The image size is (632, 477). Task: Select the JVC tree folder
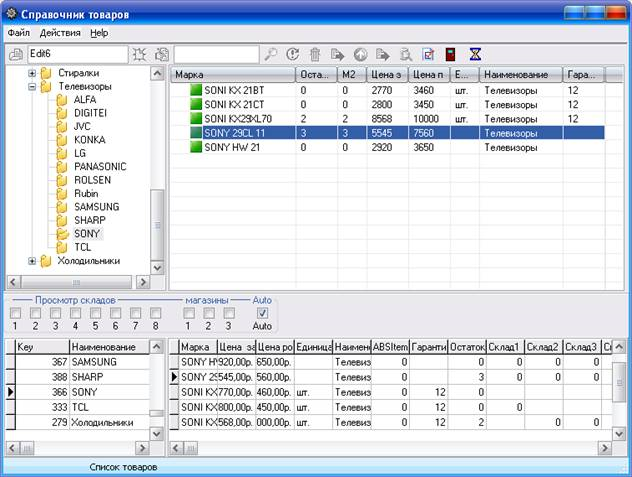(x=82, y=126)
